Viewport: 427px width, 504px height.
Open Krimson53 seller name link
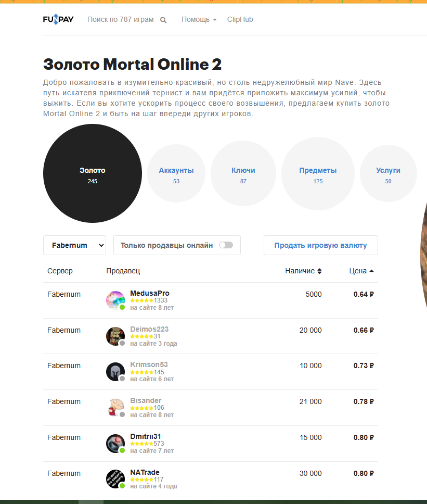(x=149, y=364)
